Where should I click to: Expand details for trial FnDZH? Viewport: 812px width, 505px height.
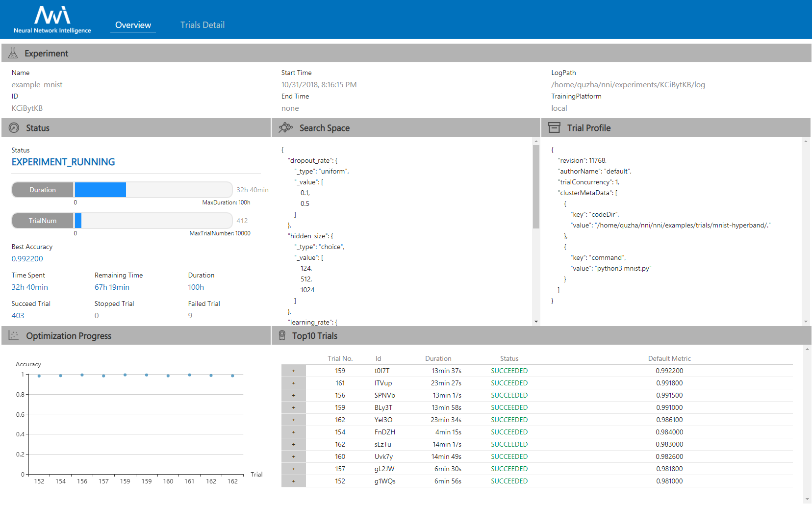293,432
